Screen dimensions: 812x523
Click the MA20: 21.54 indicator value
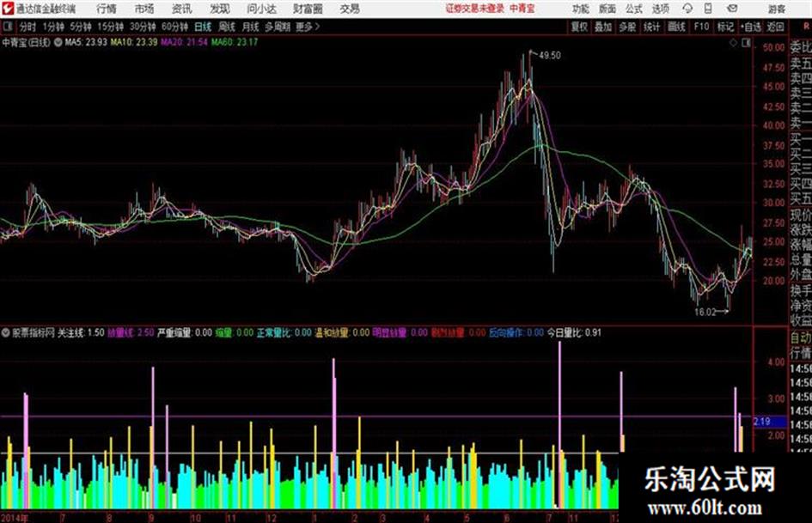tap(185, 42)
